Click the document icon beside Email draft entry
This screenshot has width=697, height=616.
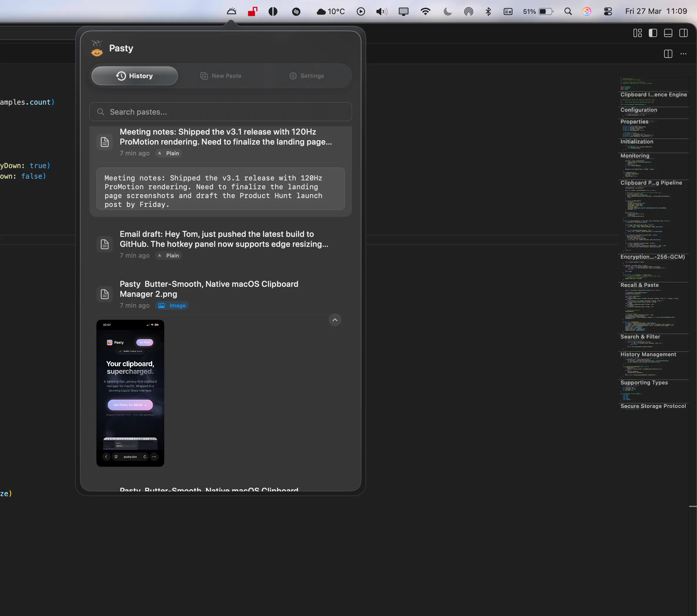coord(105,244)
